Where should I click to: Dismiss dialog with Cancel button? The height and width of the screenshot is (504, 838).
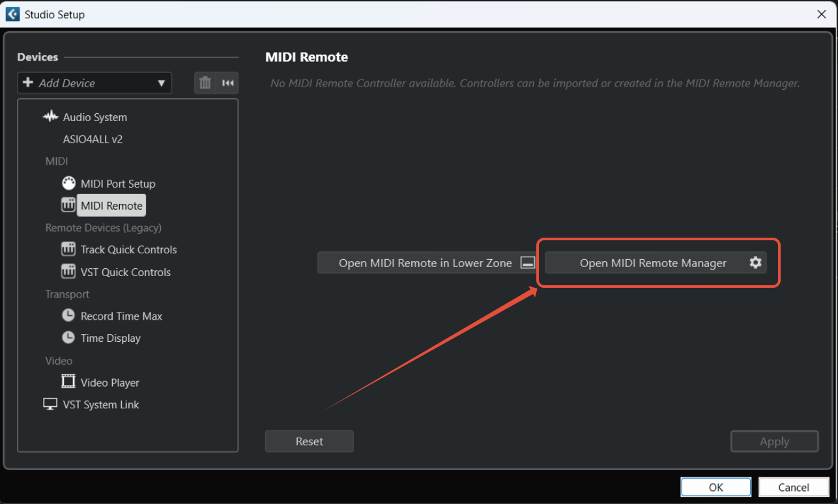[x=794, y=487]
